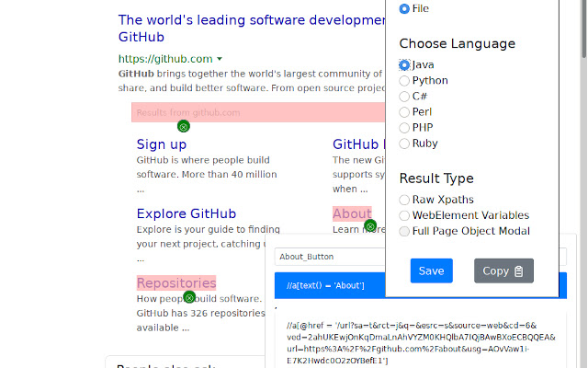Open the Explore GitHub link
Image resolution: width=588 pixels, height=368 pixels.
click(187, 213)
